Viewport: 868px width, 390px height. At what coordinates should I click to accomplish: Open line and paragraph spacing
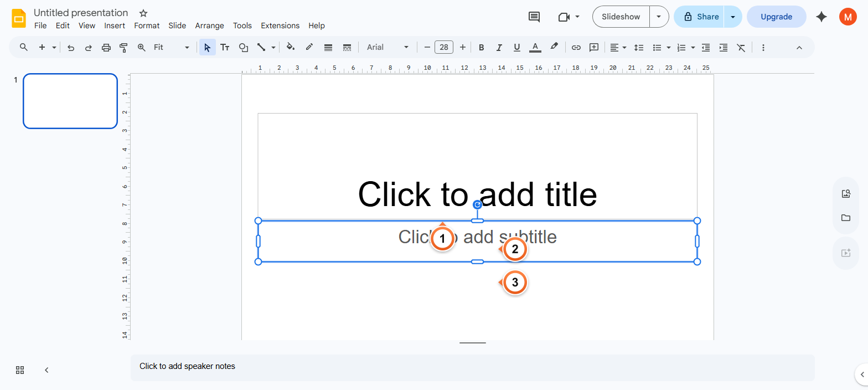point(639,48)
